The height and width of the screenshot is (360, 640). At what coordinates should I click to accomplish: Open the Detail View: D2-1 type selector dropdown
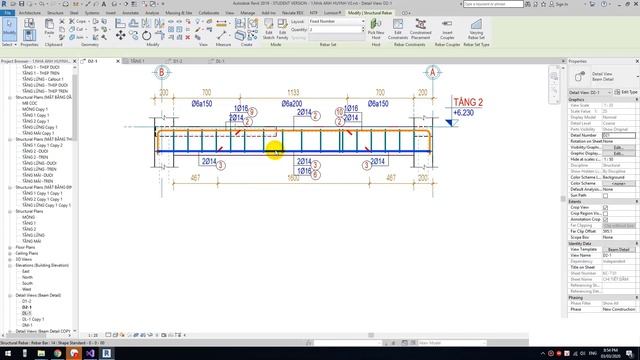click(x=590, y=92)
